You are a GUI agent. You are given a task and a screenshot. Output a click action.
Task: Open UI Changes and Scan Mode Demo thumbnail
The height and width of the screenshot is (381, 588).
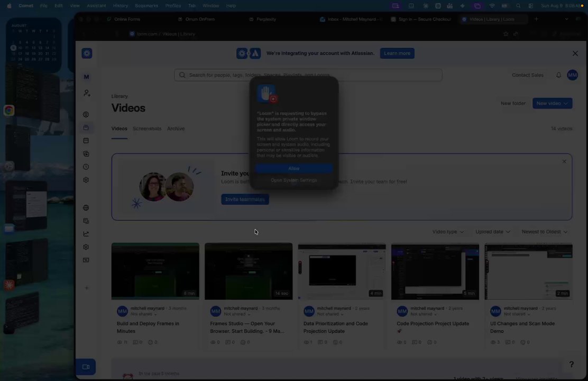528,271
